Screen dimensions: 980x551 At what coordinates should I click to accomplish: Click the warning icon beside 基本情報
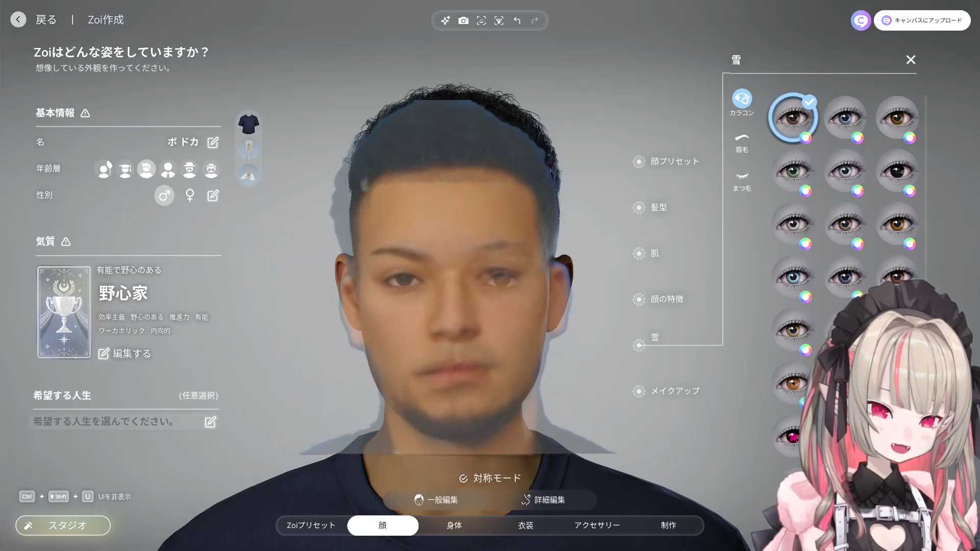click(85, 113)
